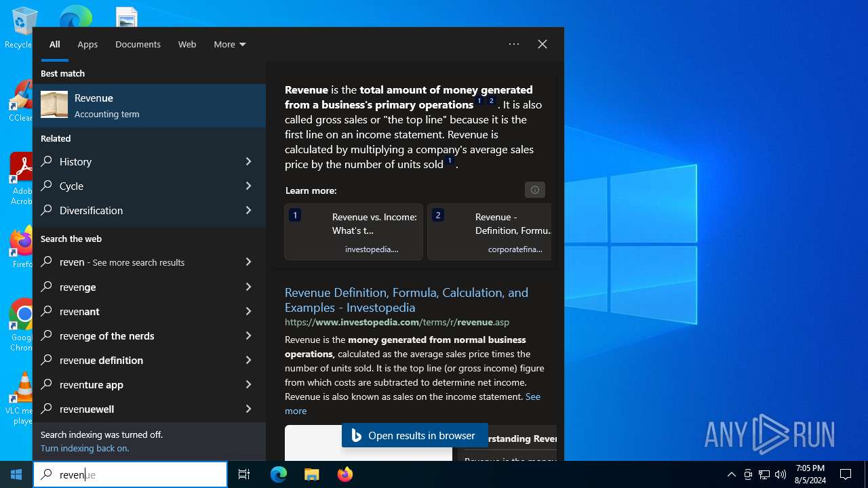Viewport: 868px width, 488px height.
Task: Click the 'See more' link in snippet
Action: tap(412, 404)
